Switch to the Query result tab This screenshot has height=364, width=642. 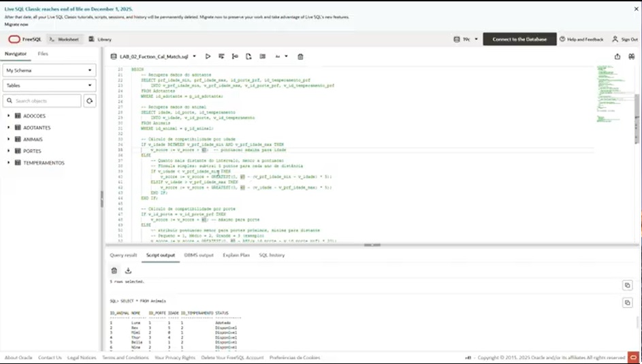pos(123,255)
